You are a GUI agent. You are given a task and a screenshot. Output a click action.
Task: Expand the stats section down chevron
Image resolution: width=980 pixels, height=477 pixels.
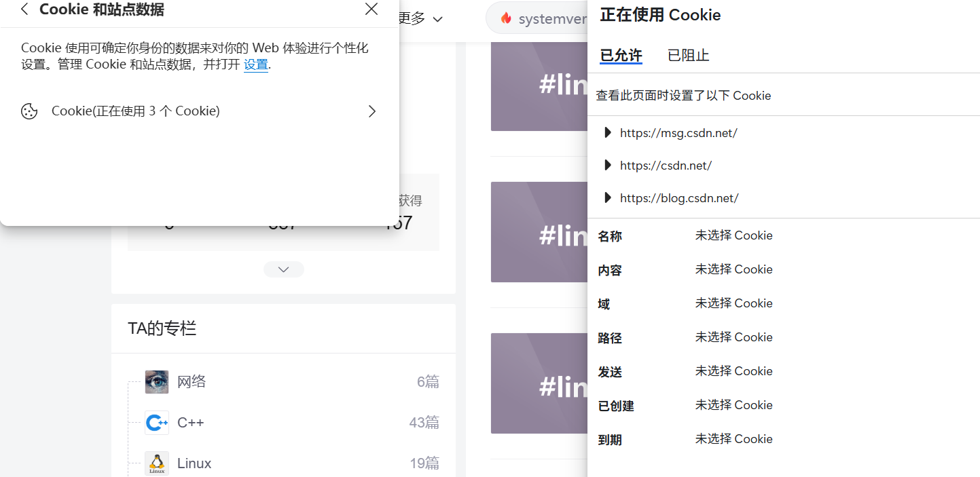point(284,269)
